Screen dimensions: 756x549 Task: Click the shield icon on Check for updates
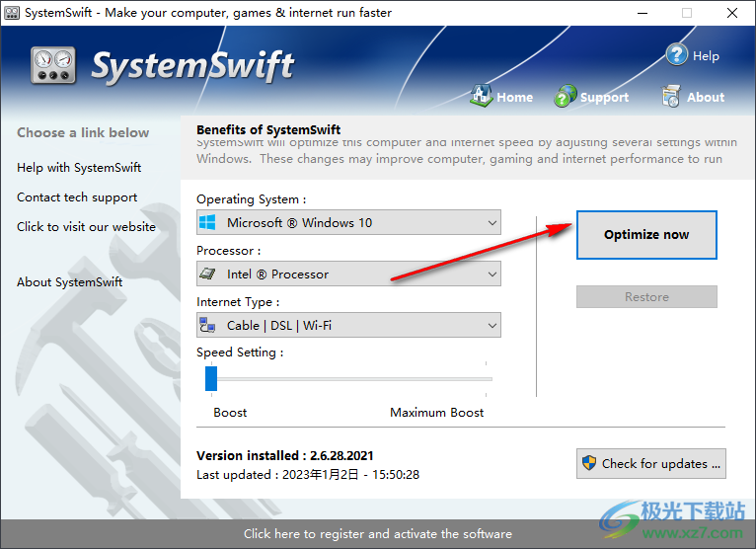(588, 463)
